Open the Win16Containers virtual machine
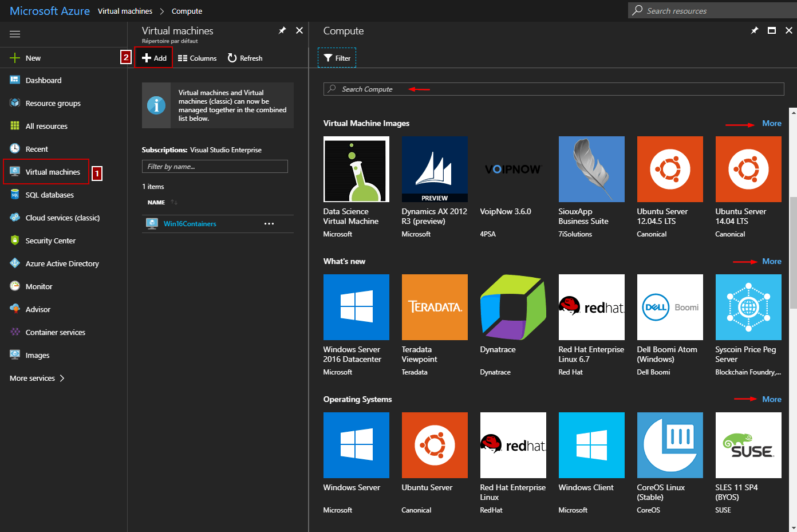 [x=190, y=224]
